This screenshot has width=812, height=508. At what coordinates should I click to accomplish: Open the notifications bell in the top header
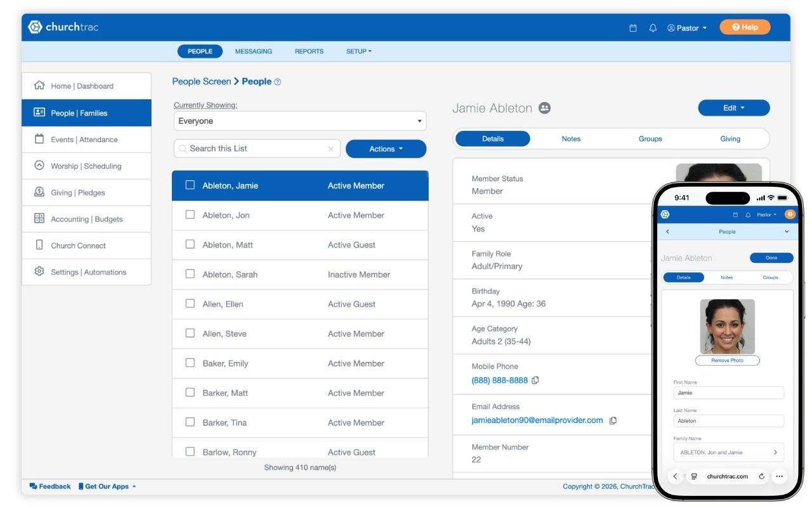click(x=653, y=28)
